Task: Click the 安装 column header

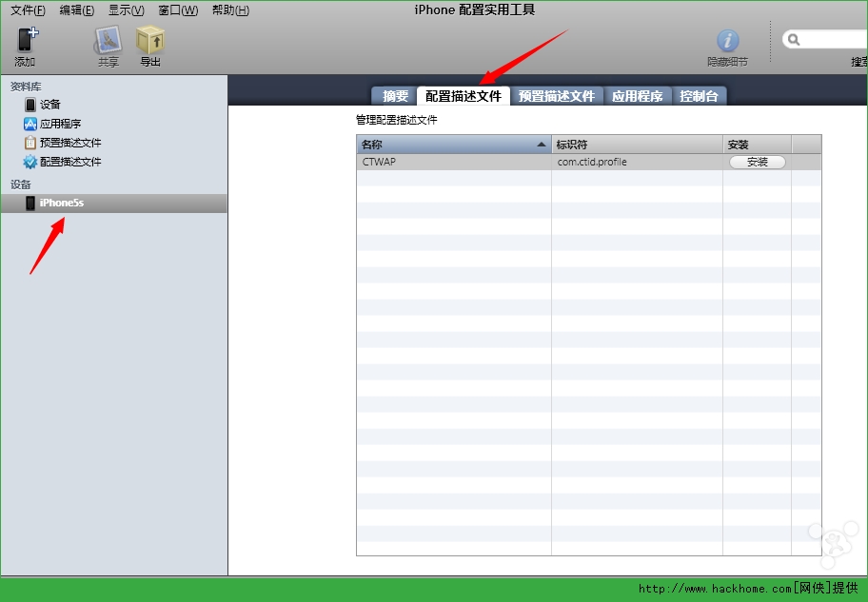Action: click(x=758, y=145)
